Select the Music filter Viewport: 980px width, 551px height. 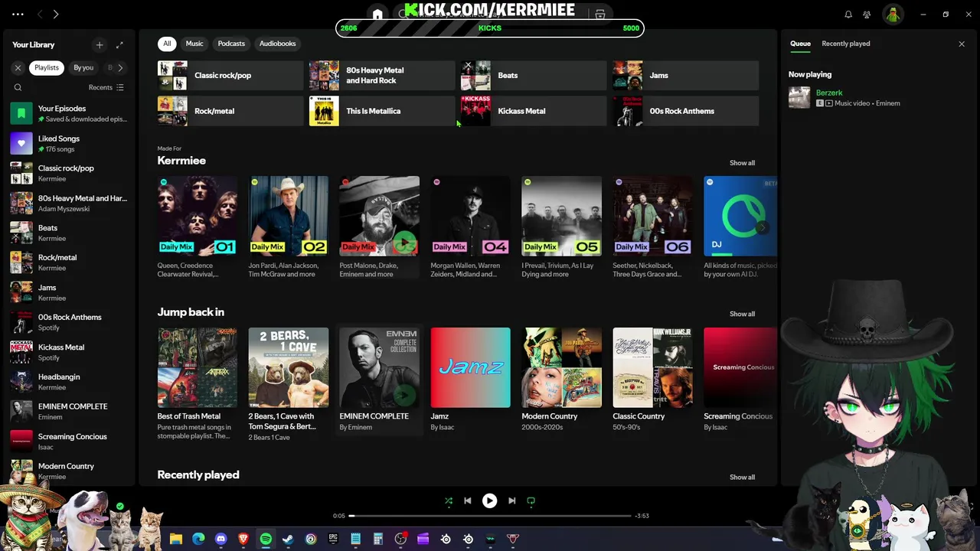point(194,44)
